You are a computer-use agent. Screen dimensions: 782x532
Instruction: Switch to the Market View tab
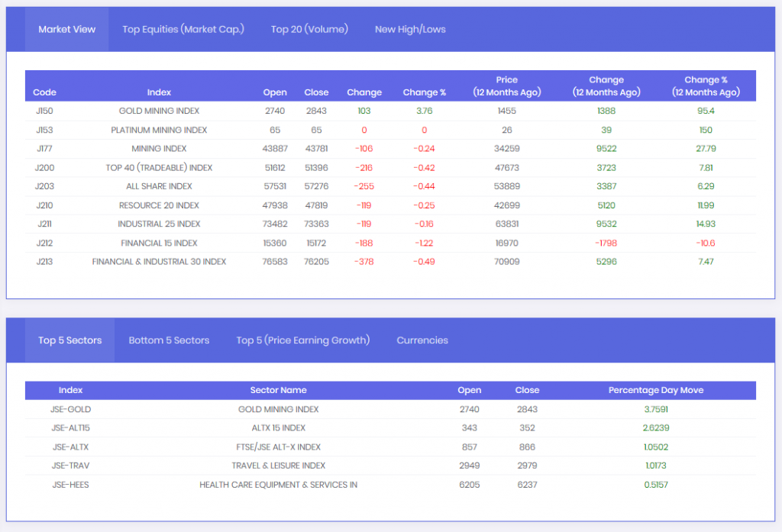67,30
